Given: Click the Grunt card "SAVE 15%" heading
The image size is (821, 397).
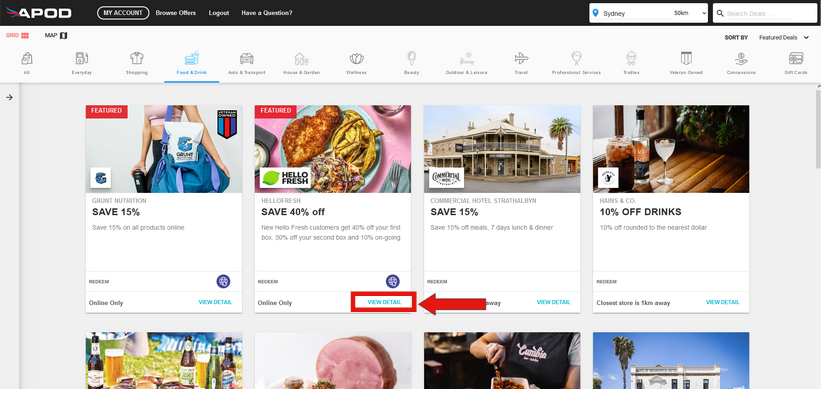Looking at the screenshot, I should tap(116, 212).
